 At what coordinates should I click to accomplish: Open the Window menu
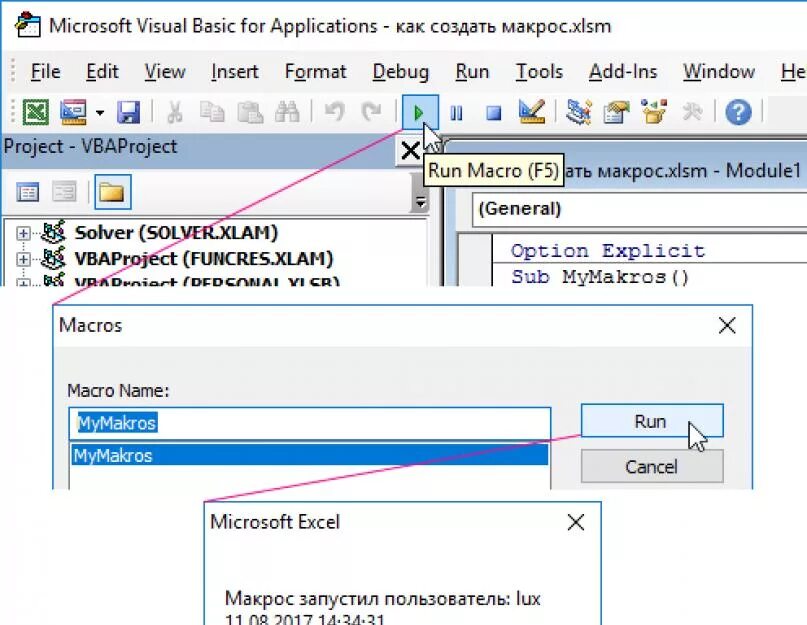pos(718,72)
